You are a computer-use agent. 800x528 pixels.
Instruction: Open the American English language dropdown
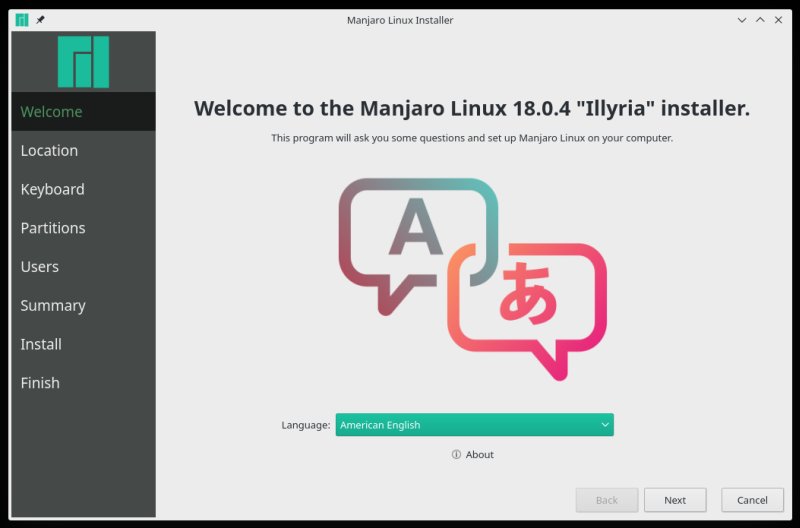(474, 424)
